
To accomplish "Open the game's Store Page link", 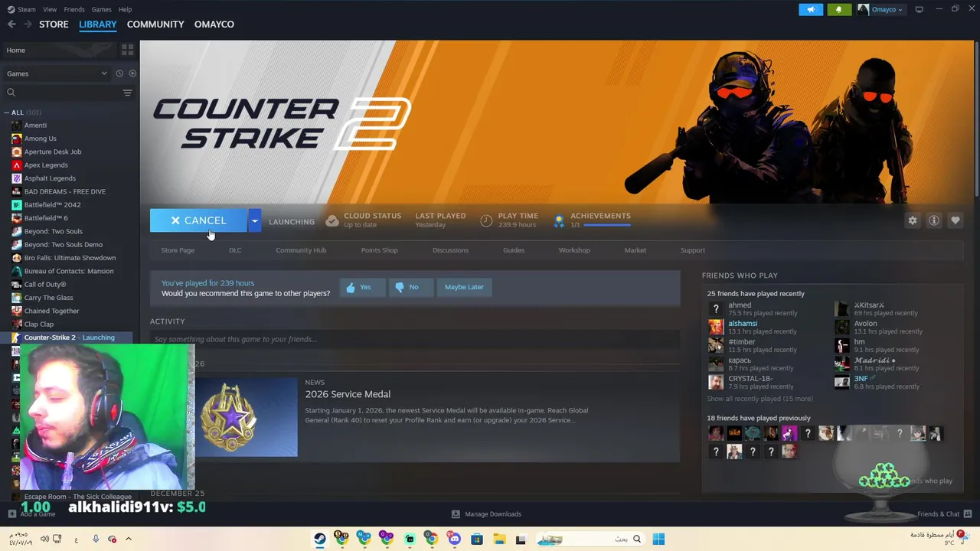I will pos(178,250).
